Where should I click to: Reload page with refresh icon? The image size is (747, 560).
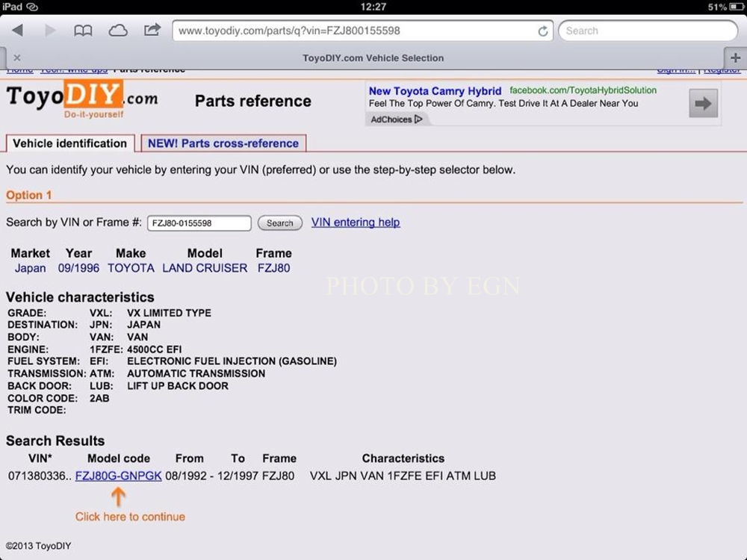pyautogui.click(x=543, y=31)
